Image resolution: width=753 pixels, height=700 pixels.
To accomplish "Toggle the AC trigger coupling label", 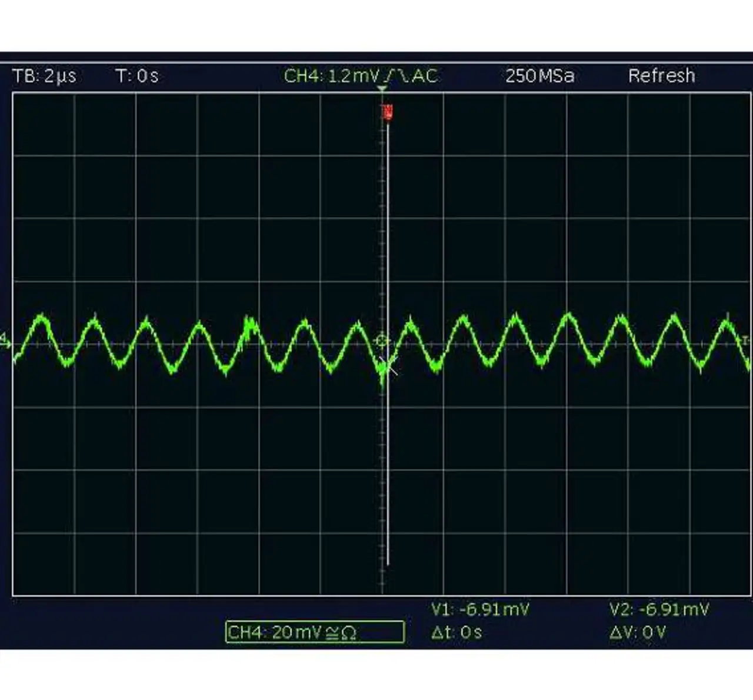I will [425, 76].
